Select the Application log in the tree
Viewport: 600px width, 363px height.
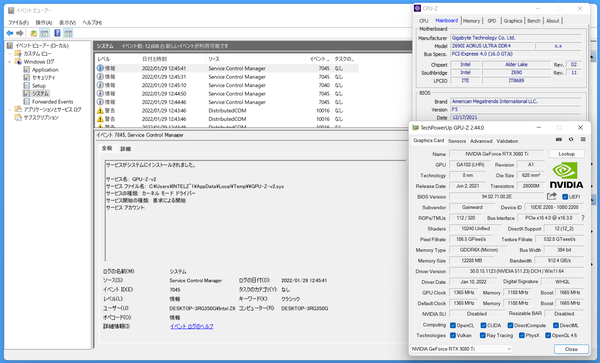(45, 70)
